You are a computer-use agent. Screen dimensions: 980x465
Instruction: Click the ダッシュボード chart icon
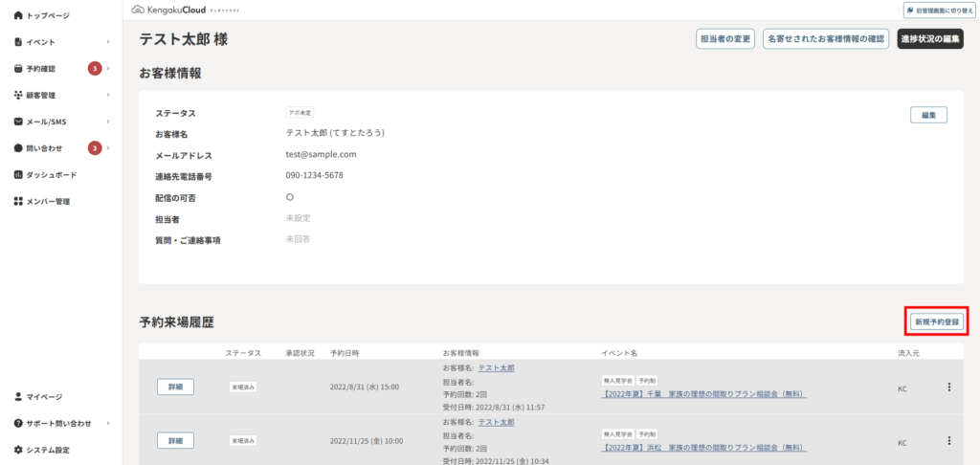18,175
